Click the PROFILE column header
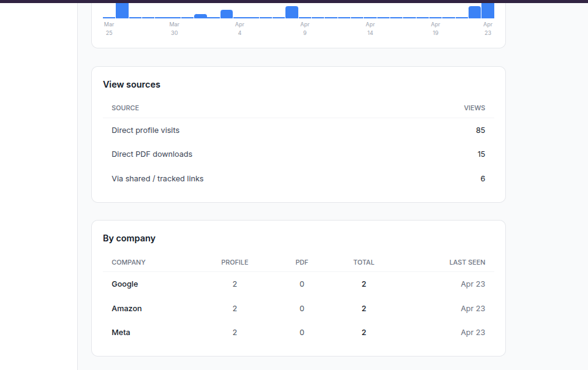 click(235, 262)
